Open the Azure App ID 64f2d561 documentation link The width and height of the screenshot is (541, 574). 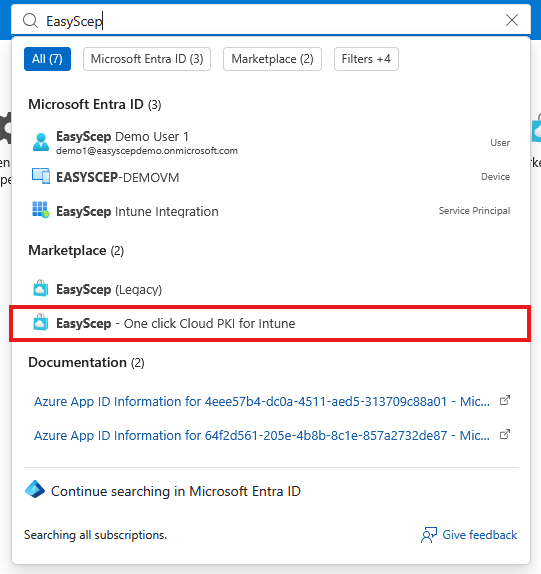pos(262,436)
